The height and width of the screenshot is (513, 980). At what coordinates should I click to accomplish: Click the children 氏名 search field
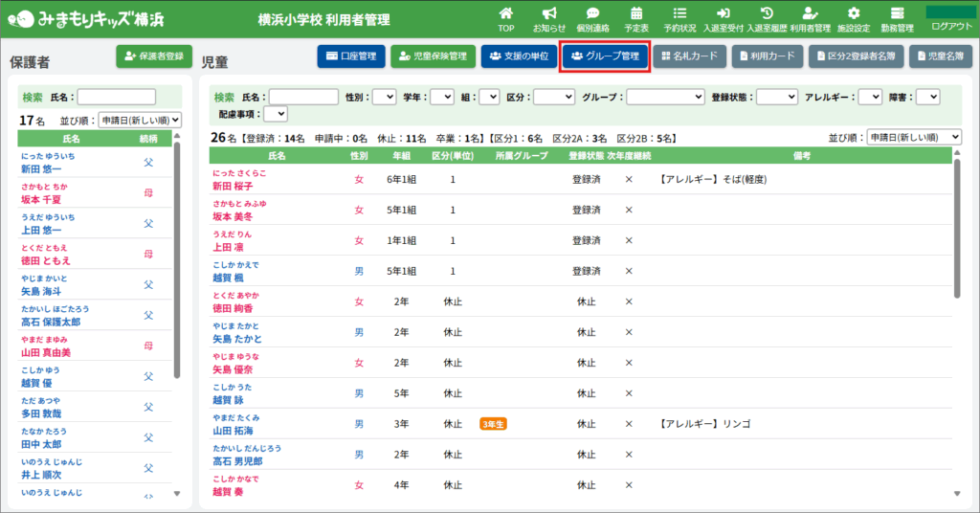click(303, 97)
